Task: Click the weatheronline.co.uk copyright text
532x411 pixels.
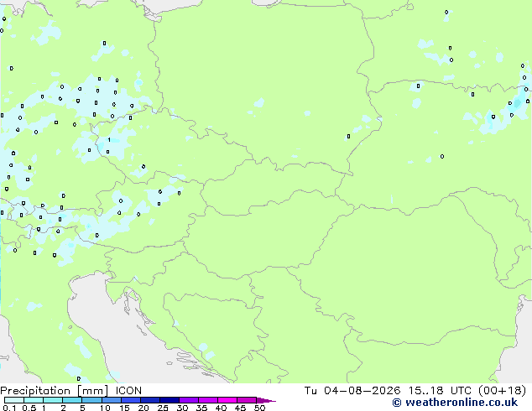Action: click(455, 403)
